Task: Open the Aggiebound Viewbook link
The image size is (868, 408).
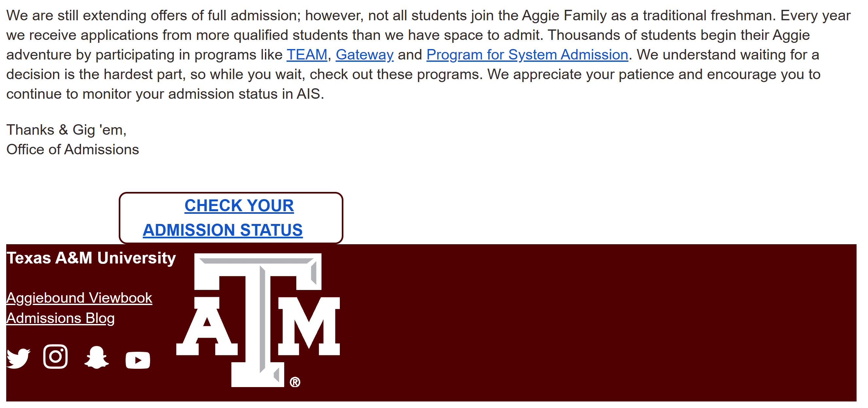Action: 79,298
